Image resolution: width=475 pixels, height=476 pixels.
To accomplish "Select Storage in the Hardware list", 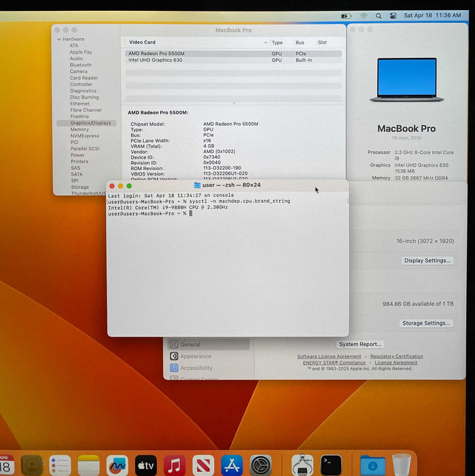I will pos(80,187).
